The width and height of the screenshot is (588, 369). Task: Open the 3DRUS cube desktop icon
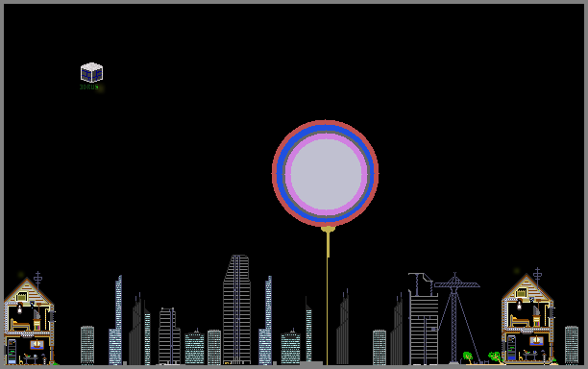(91, 72)
